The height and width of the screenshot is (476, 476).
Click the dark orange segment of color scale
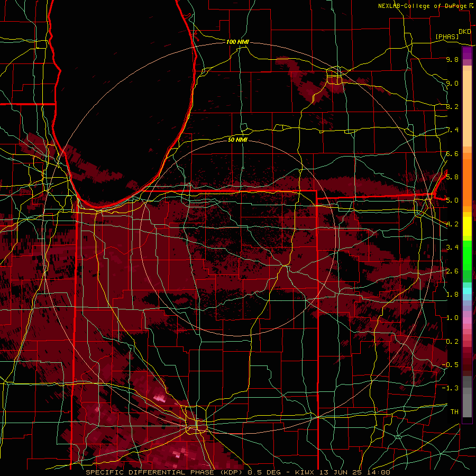(467, 182)
